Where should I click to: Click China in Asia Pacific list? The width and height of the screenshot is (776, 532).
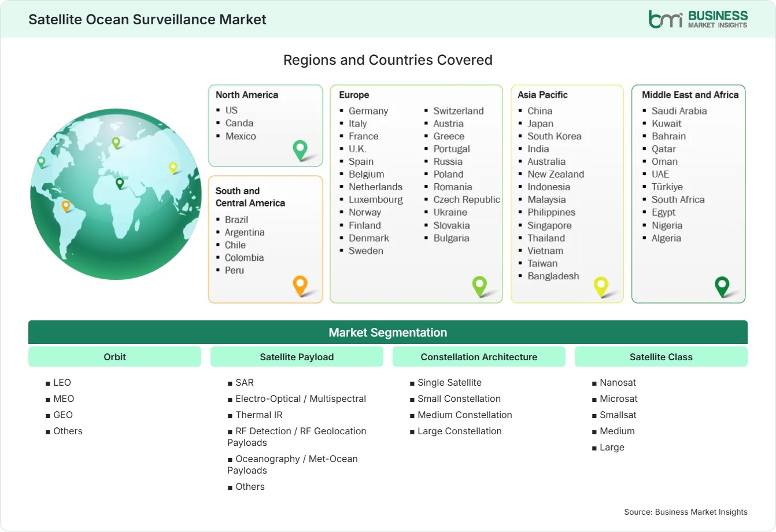pyautogui.click(x=539, y=111)
